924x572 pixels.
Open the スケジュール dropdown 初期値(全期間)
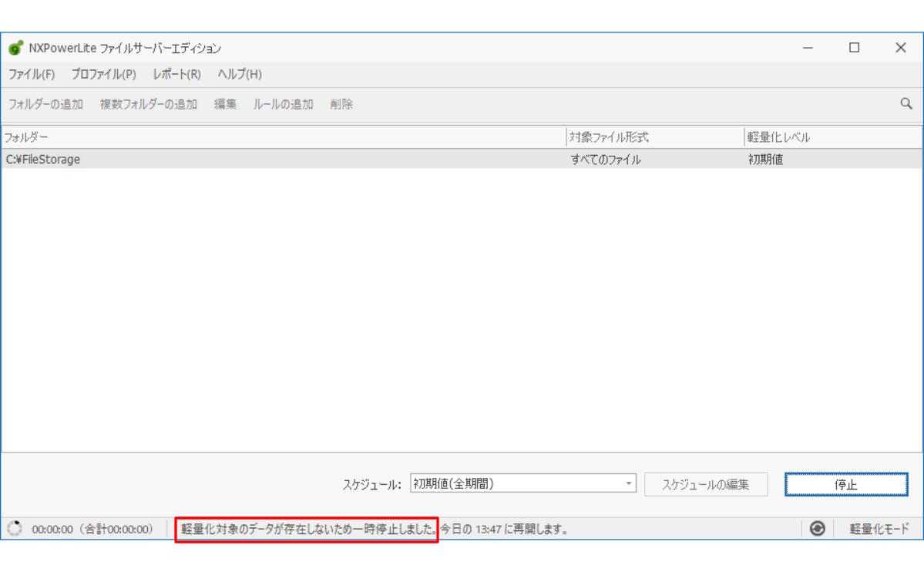pyautogui.click(x=522, y=483)
